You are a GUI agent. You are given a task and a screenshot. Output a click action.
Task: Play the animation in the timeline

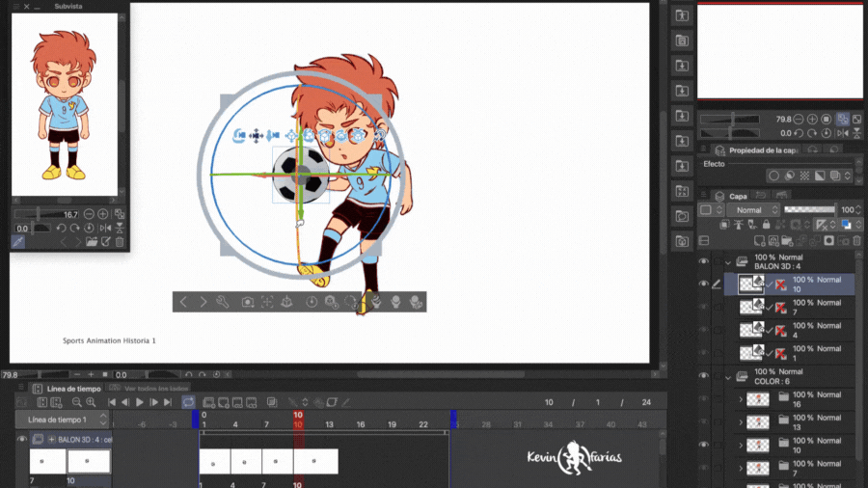click(x=140, y=402)
